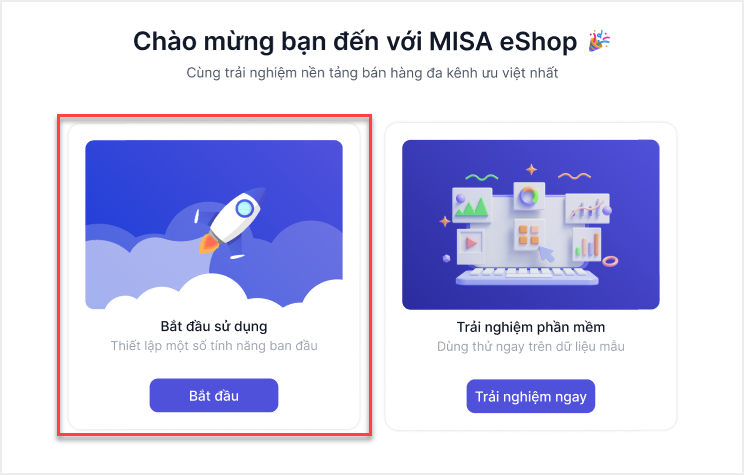Click the subtitle about nền tảng bán hàng đa kênh

(372, 73)
